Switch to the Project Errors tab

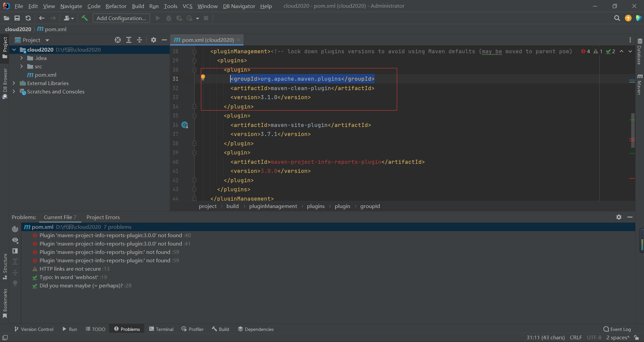point(103,217)
